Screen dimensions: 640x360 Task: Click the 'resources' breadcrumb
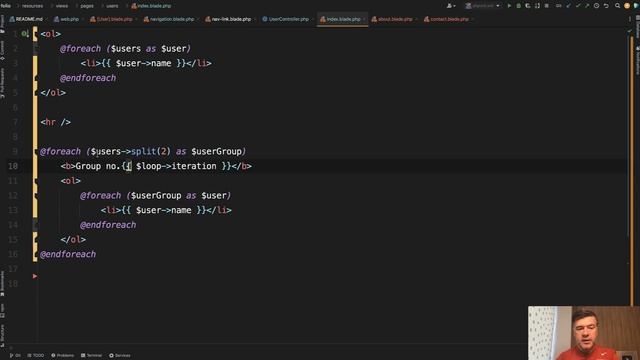point(32,6)
